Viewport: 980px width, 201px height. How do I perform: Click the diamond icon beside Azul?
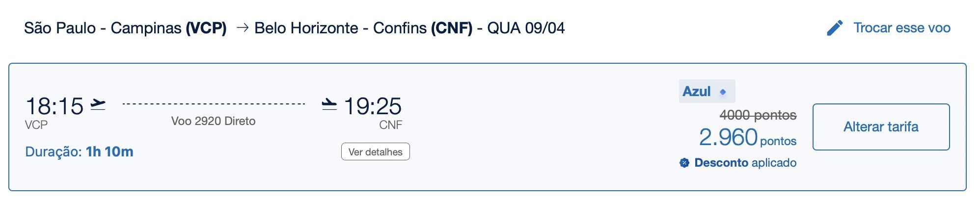click(x=723, y=92)
